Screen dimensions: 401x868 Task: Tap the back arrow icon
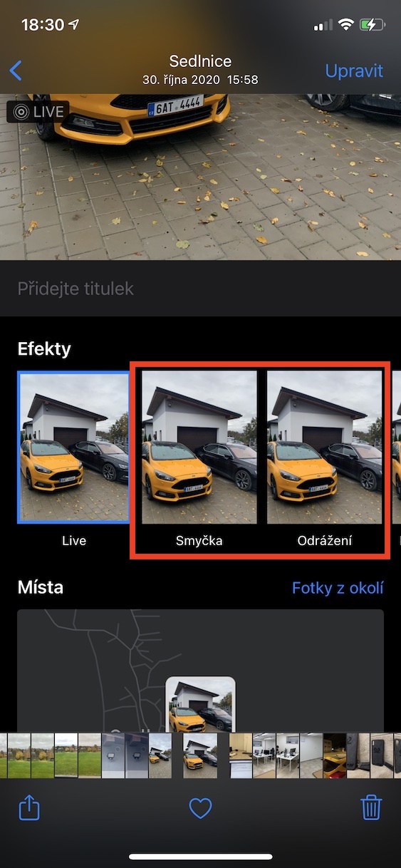(x=16, y=71)
